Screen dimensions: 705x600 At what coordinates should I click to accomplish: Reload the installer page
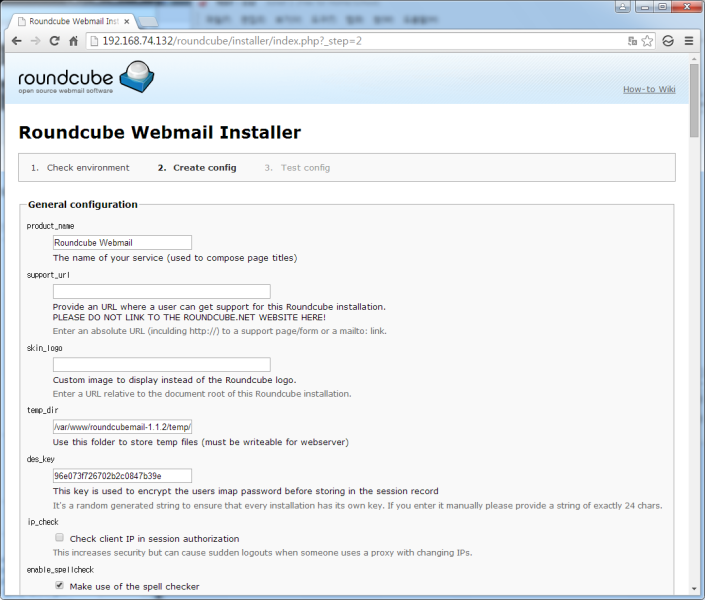click(54, 41)
